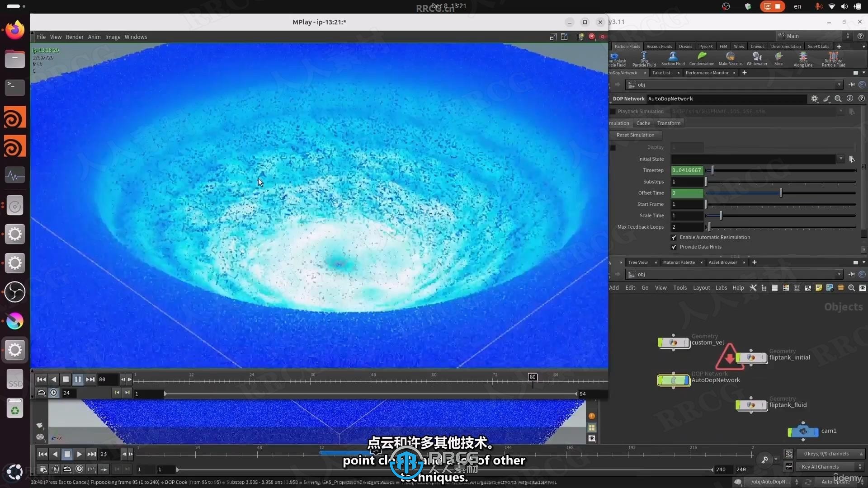Open the Terminal from the dock

coord(15,88)
